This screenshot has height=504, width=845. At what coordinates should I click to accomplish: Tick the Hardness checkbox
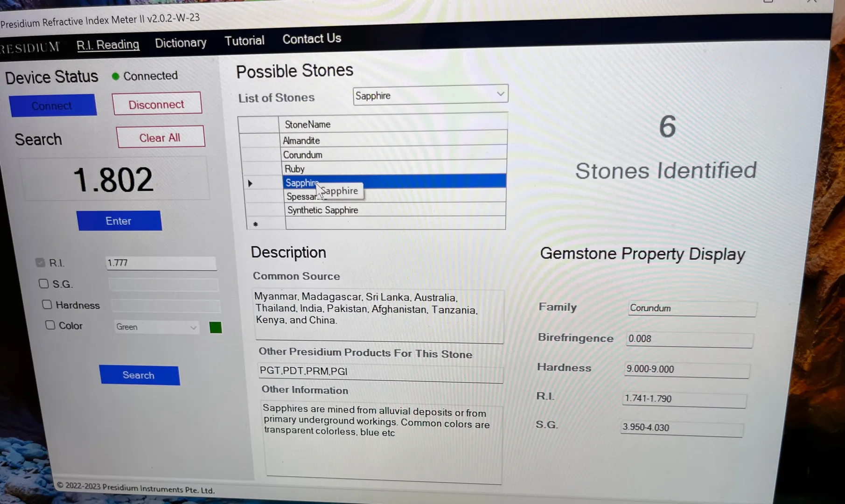pos(47,305)
